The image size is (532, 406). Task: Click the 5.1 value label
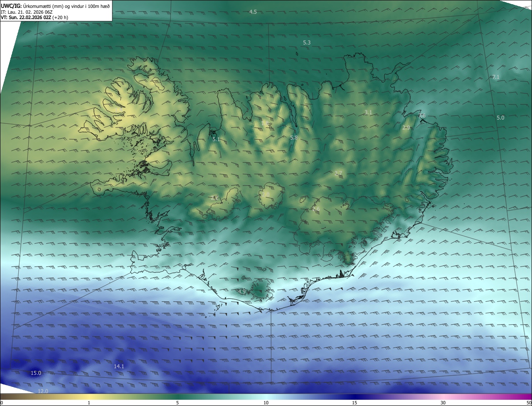tap(216, 139)
